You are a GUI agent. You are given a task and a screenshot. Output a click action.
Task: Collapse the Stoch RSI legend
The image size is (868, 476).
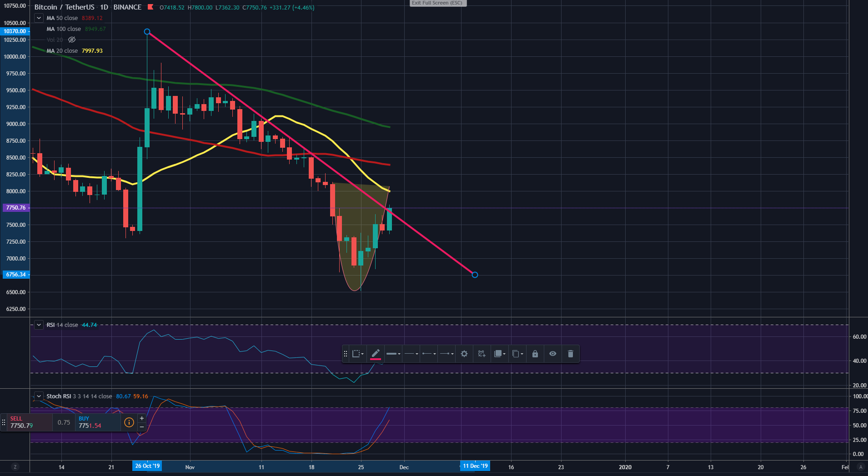[x=39, y=396]
